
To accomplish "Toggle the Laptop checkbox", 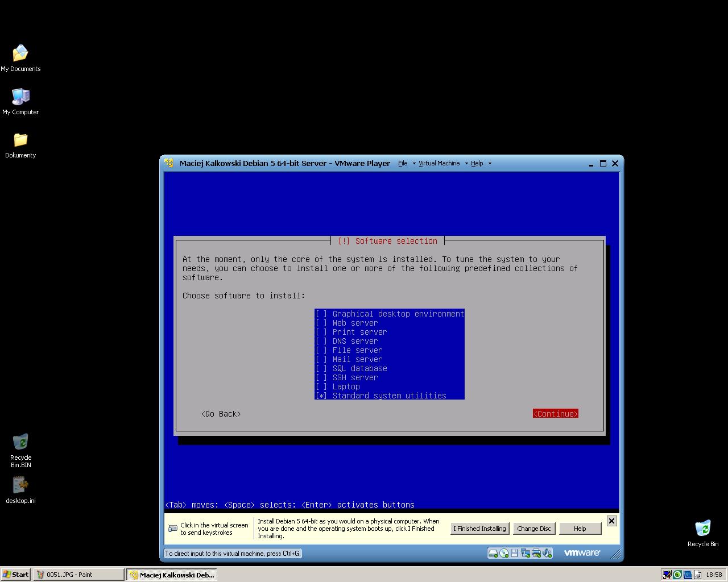I will (321, 386).
